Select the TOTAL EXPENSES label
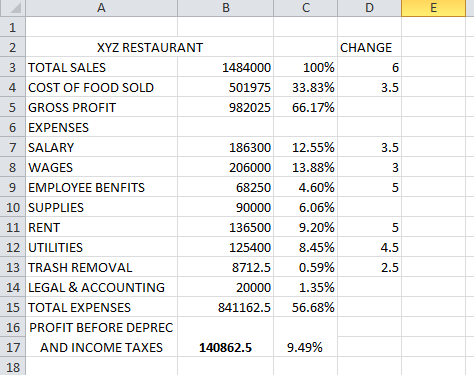Viewport: 474px width, 375px height. click(102, 307)
